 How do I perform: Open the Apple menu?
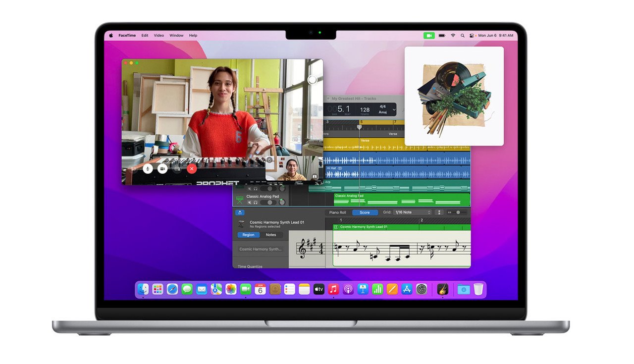coord(111,36)
